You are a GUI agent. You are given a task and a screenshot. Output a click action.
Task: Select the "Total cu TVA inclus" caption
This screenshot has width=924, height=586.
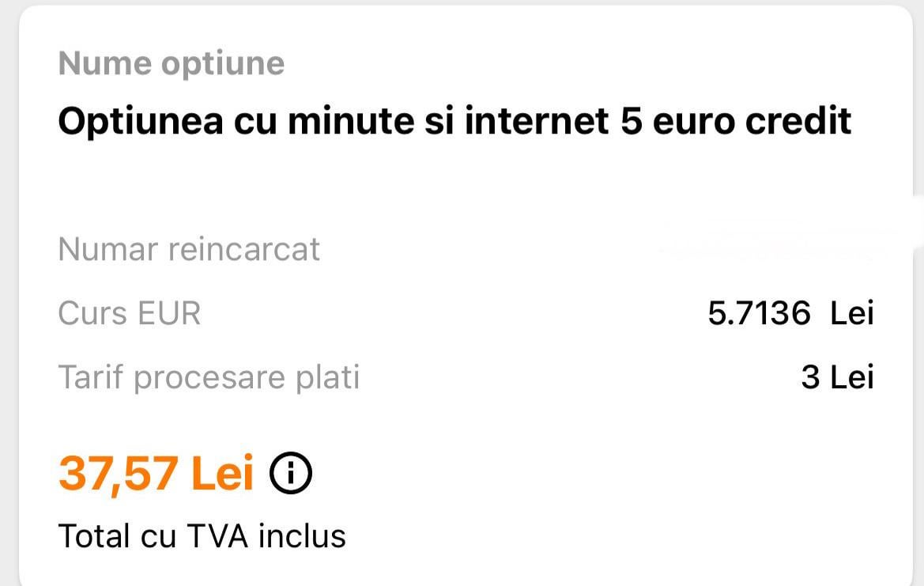202,535
